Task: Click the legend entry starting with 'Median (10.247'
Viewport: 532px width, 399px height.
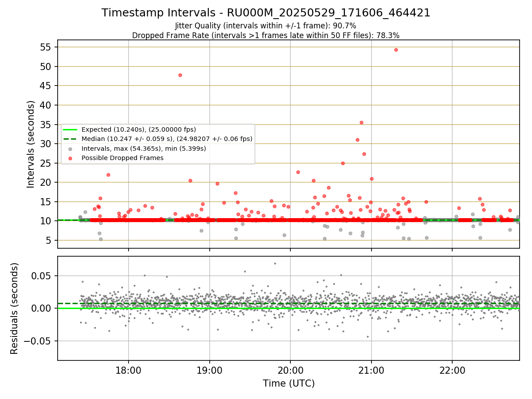Action: (167, 139)
